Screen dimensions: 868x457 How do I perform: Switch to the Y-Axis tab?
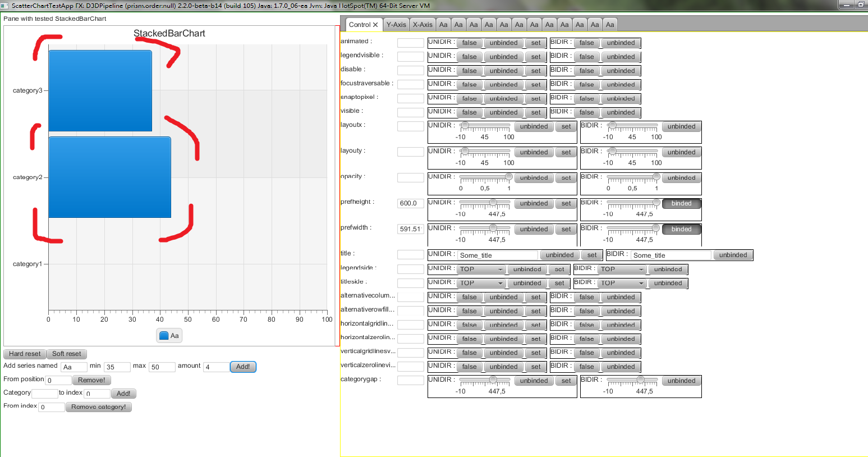[x=396, y=25]
